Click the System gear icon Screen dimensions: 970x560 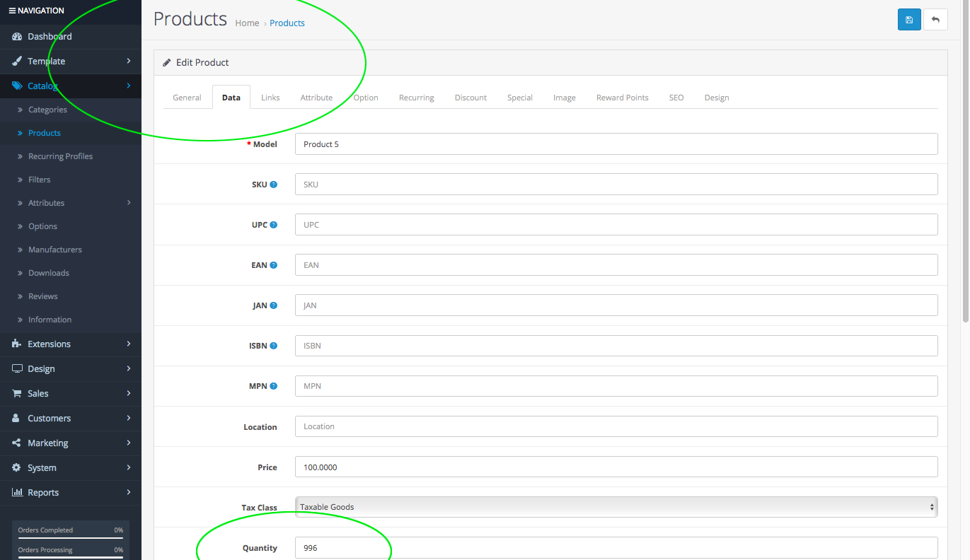pos(17,467)
